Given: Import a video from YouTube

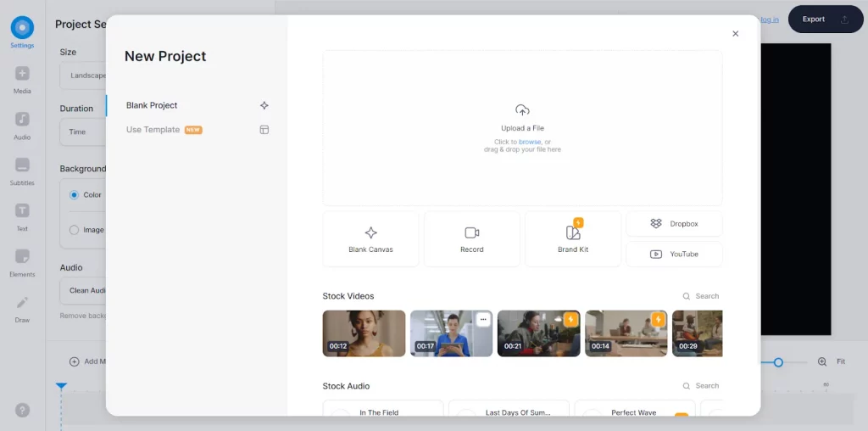Looking at the screenshot, I should pyautogui.click(x=674, y=255).
